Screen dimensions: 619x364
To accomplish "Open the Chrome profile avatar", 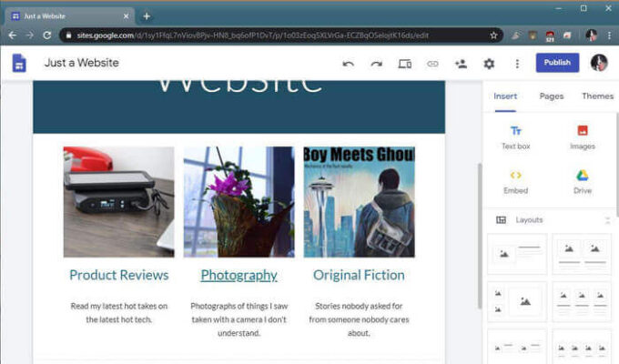I will [592, 35].
